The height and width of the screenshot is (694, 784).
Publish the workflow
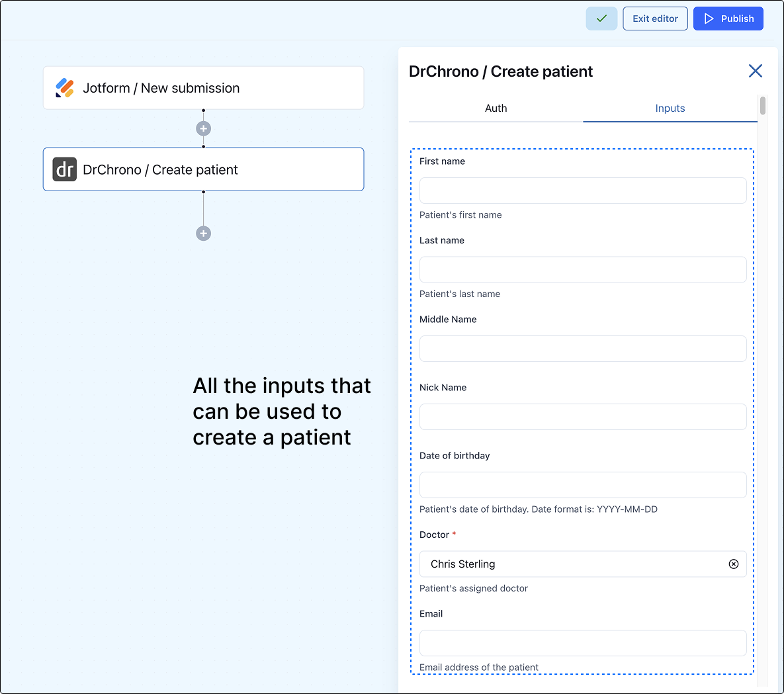point(728,19)
